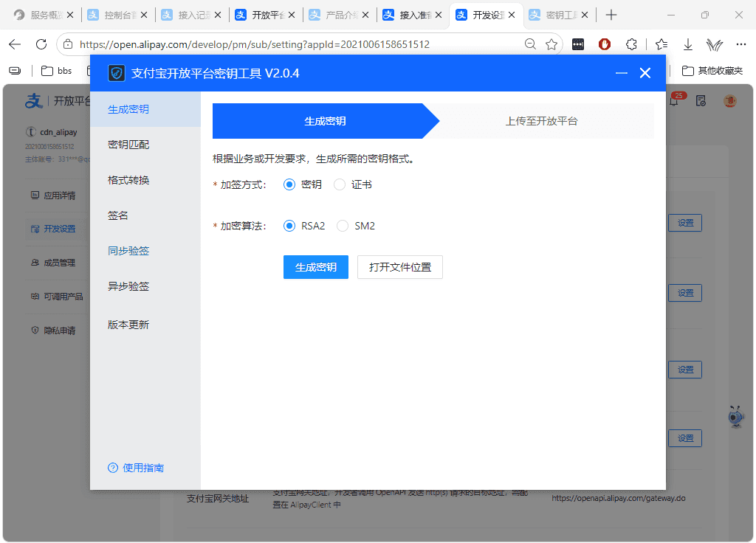
Task: Bookmark this page with the star icon
Action: [551, 44]
